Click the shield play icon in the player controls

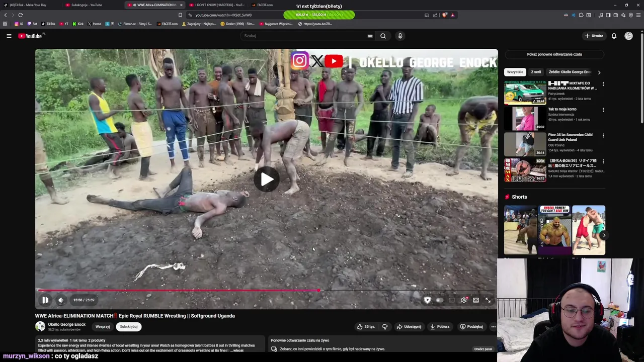pyautogui.click(x=427, y=300)
